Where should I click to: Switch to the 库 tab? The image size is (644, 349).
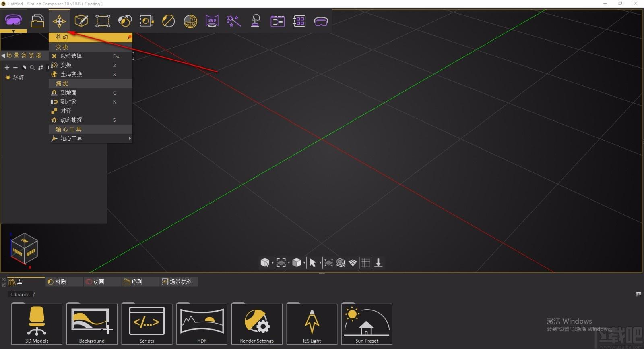[26, 282]
